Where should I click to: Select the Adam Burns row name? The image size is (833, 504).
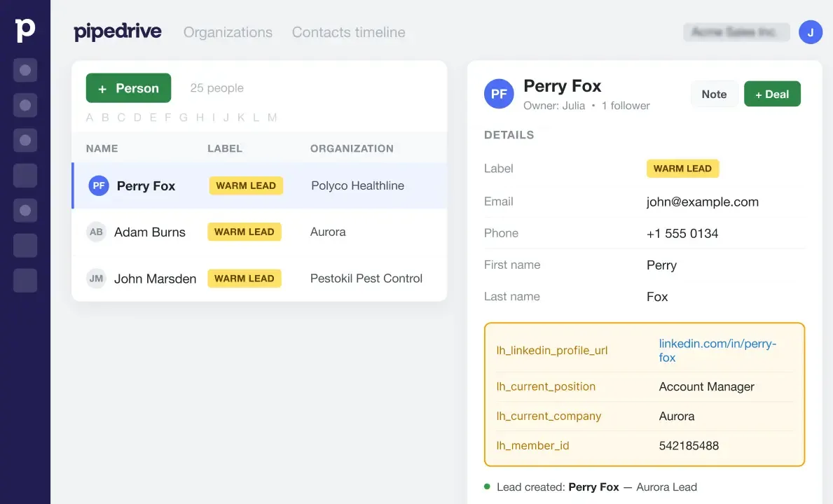pyautogui.click(x=150, y=232)
